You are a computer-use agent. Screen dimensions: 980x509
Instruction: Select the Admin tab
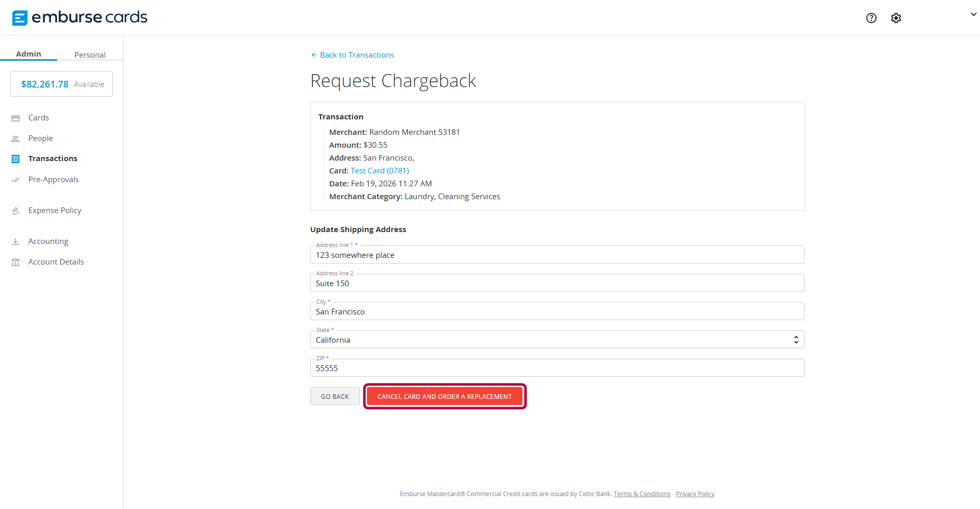pos(29,54)
